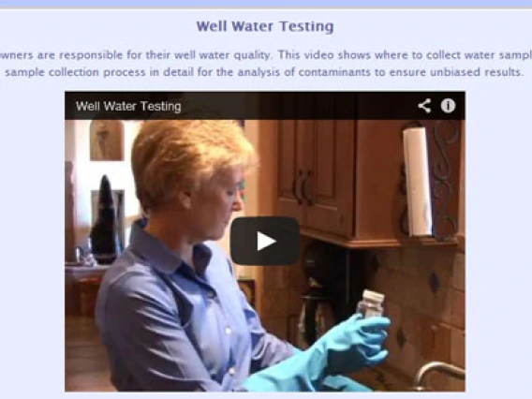Click the info icon on the video player
The width and height of the screenshot is (532, 399).
(x=448, y=106)
